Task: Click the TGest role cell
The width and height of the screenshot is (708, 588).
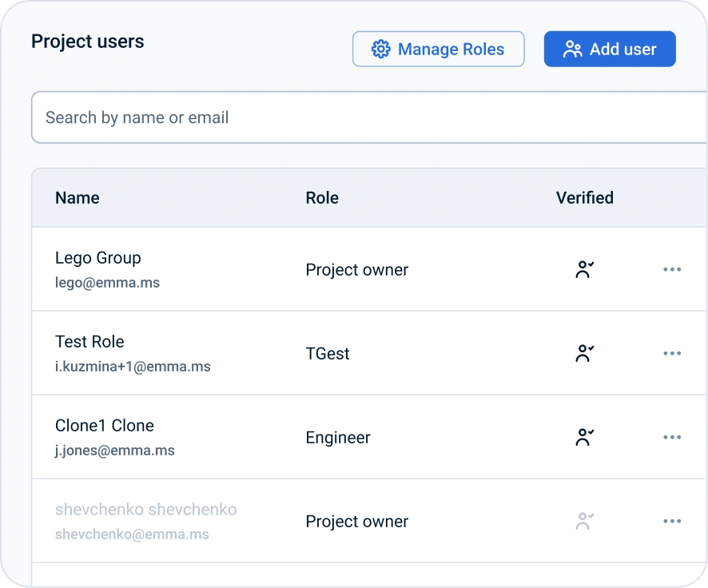Action: pos(328,354)
